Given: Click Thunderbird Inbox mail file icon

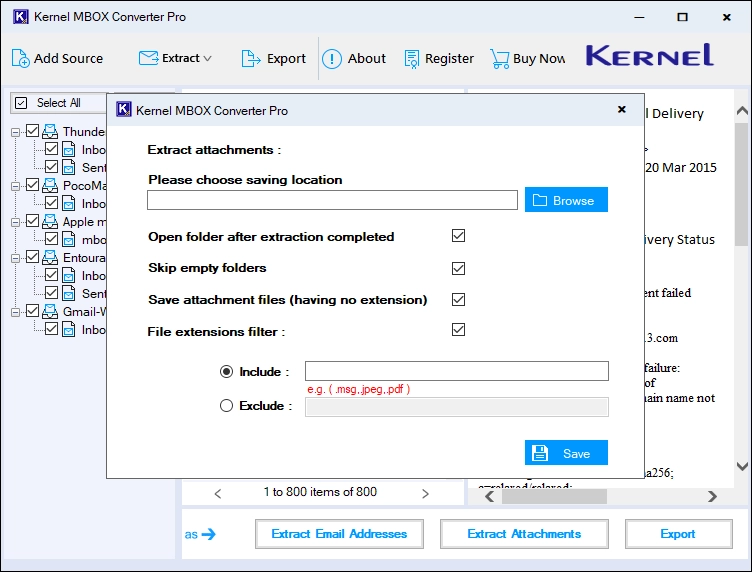Looking at the screenshot, I should pyautogui.click(x=69, y=150).
